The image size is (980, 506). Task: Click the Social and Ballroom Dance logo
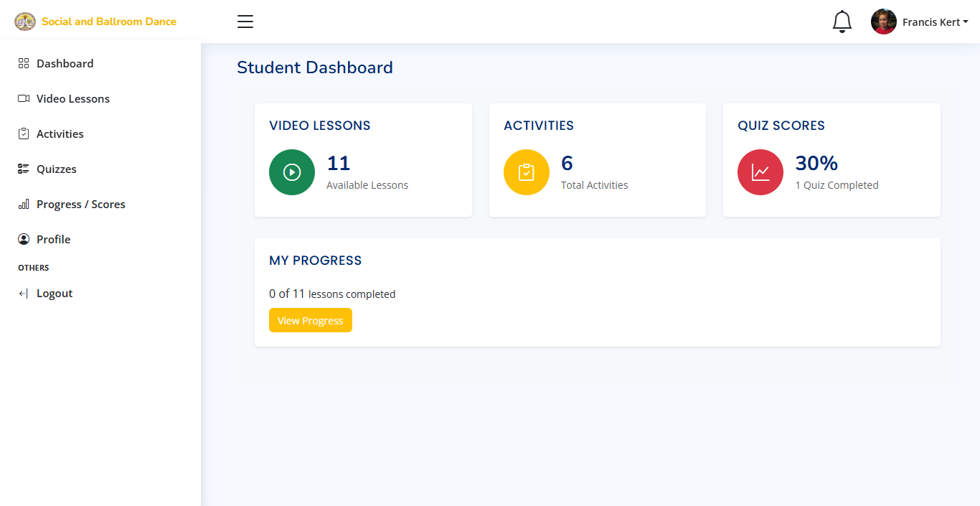(x=25, y=22)
